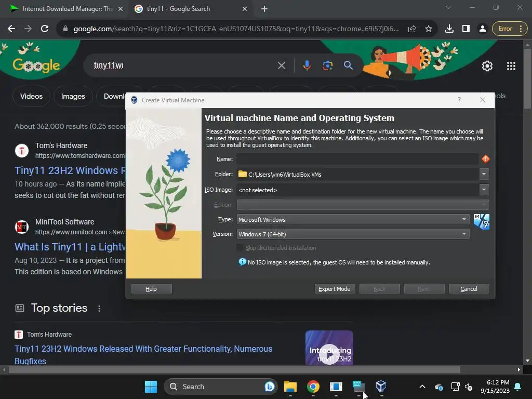Close the Create Virtual Machine dialog
Viewport: 532px width, 399px height.
click(x=483, y=100)
